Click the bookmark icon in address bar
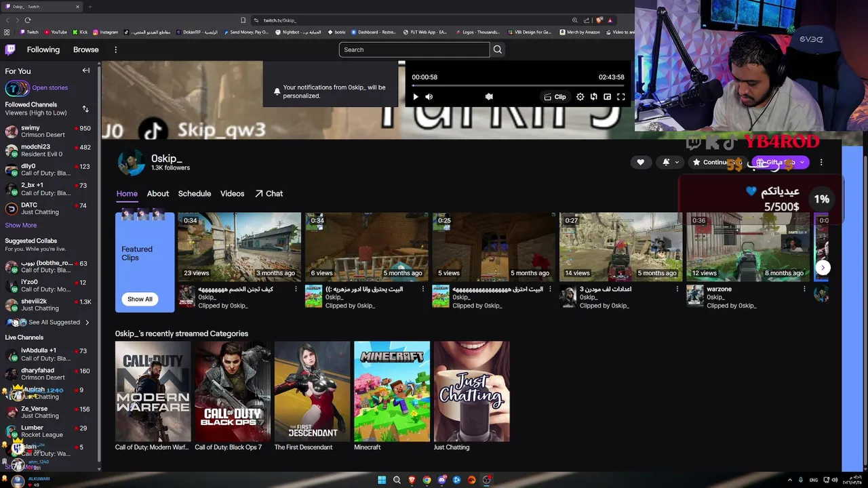 click(x=243, y=20)
